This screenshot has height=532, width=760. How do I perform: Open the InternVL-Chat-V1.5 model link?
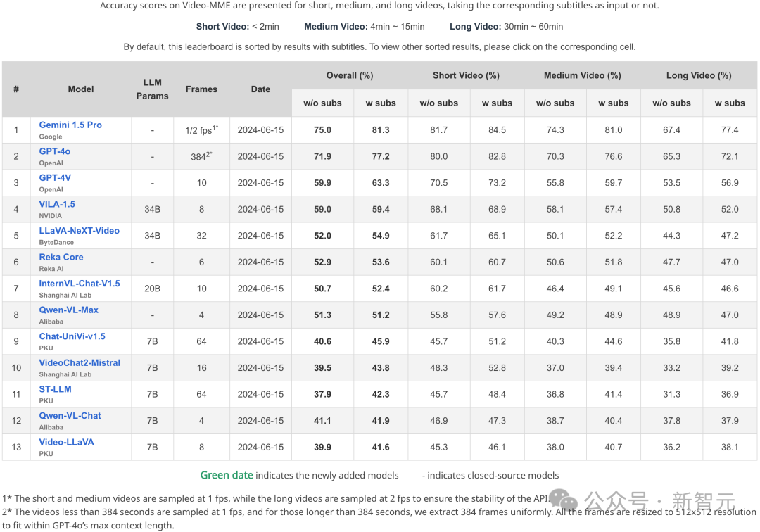(80, 284)
